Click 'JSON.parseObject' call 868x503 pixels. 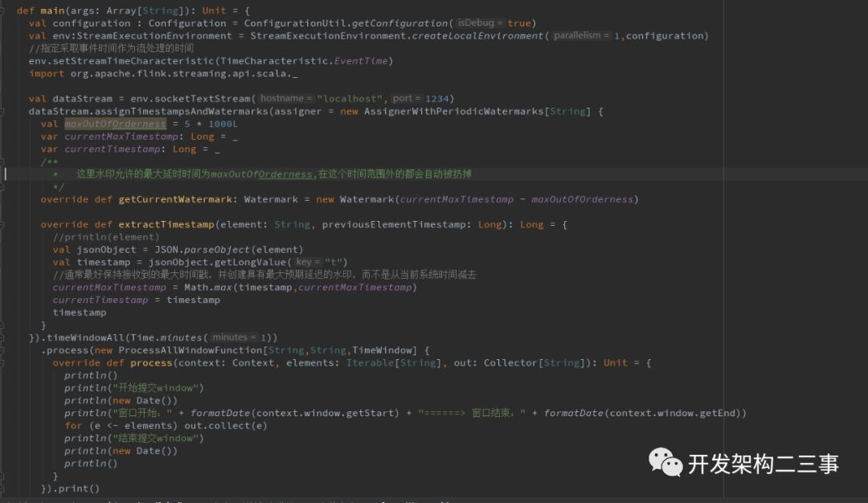[202, 250]
